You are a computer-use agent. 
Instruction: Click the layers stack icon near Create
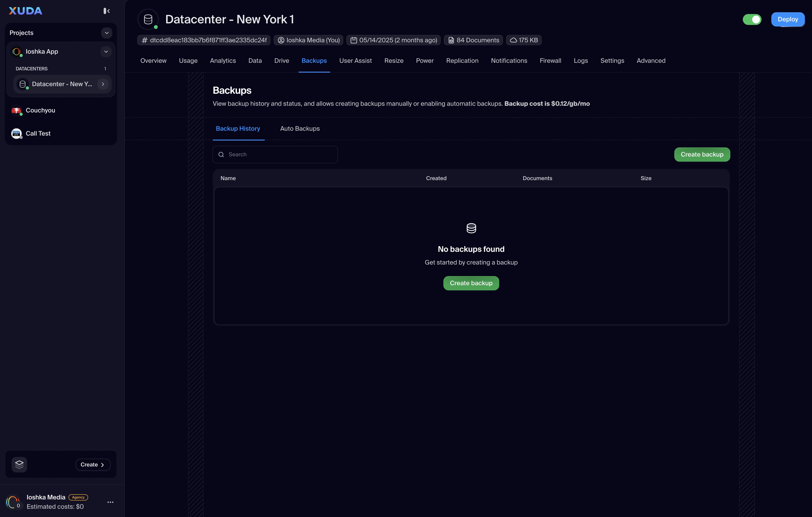coord(19,465)
